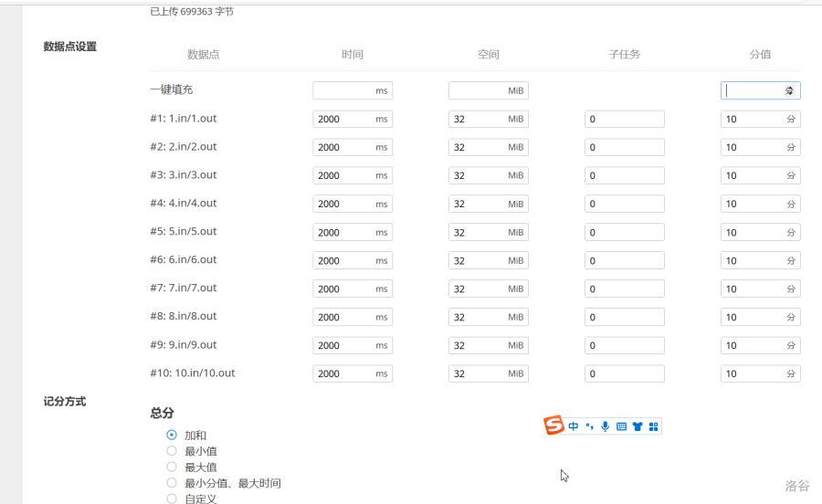
Task: Edit time limit for #1: 1.in/1.out
Action: click(x=353, y=119)
